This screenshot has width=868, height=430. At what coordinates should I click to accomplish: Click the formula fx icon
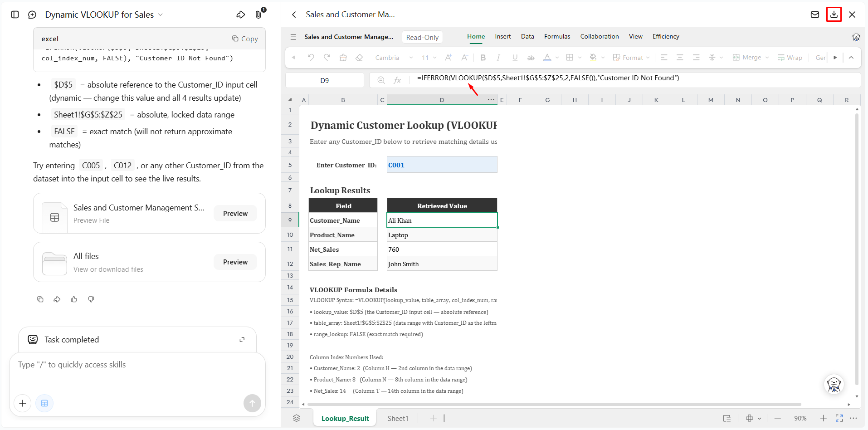click(397, 80)
